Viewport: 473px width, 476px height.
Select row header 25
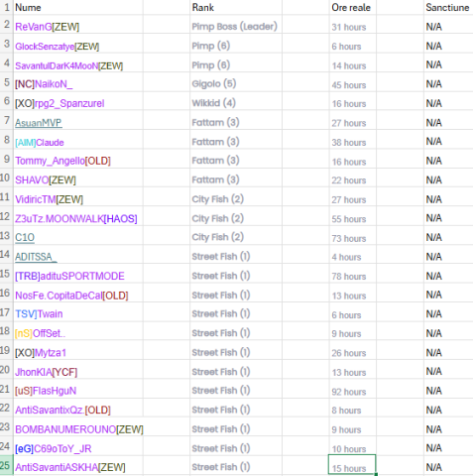click(6, 465)
